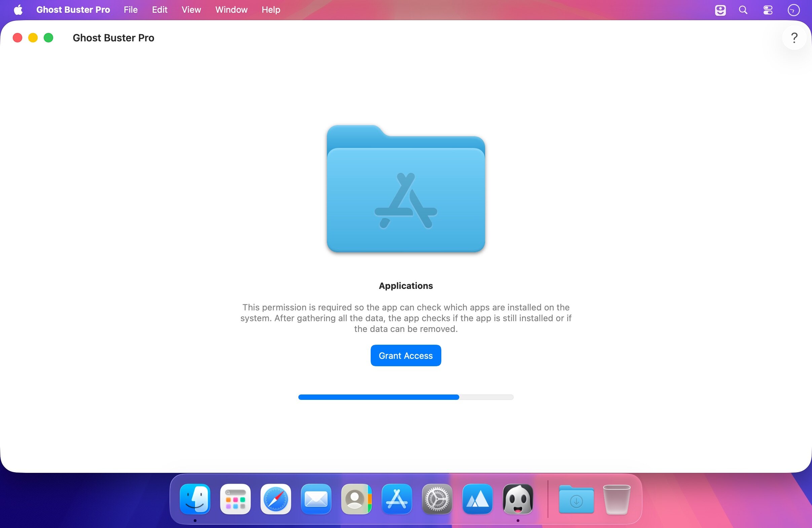Open the App Store from Dock
The width and height of the screenshot is (812, 528).
tap(397, 499)
